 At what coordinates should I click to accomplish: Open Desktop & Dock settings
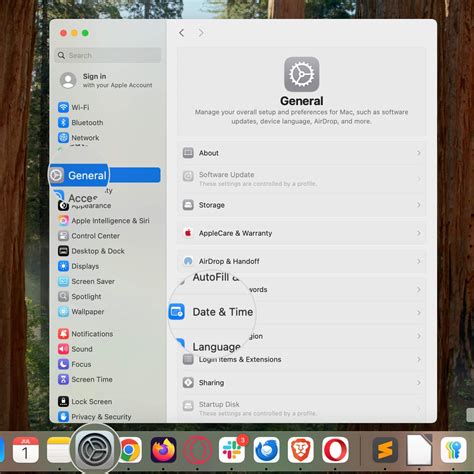coord(91,251)
